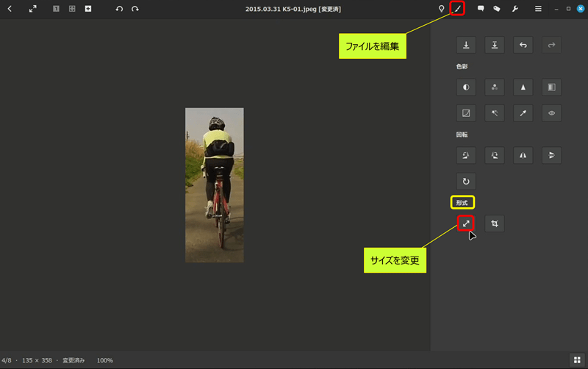Rotate right using the header bar icon
The width and height of the screenshot is (588, 369).
click(135, 9)
